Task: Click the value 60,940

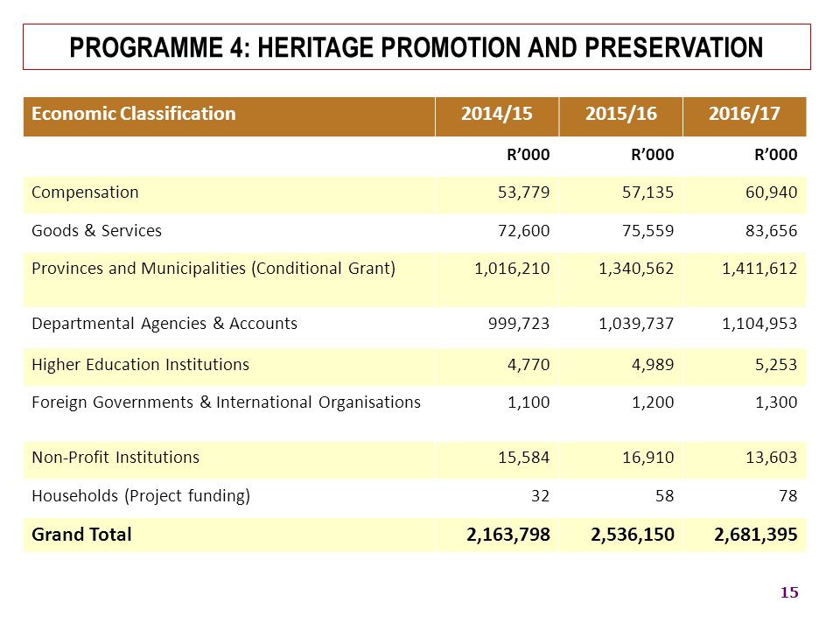Action: (772, 192)
